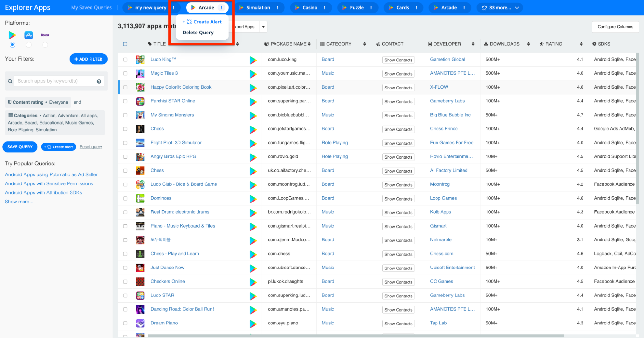The width and height of the screenshot is (644, 338).
Task: Open the Angry Birds Epic RPG app icon
Action: [x=140, y=157]
